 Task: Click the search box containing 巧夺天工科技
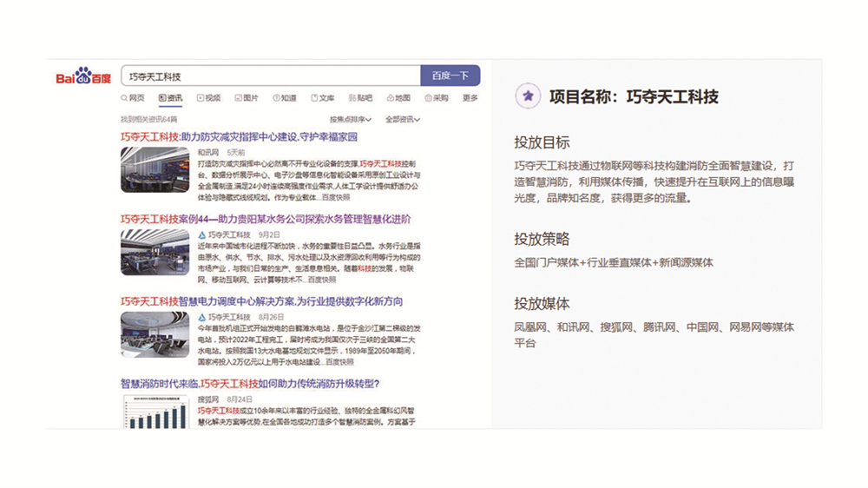coord(270,76)
